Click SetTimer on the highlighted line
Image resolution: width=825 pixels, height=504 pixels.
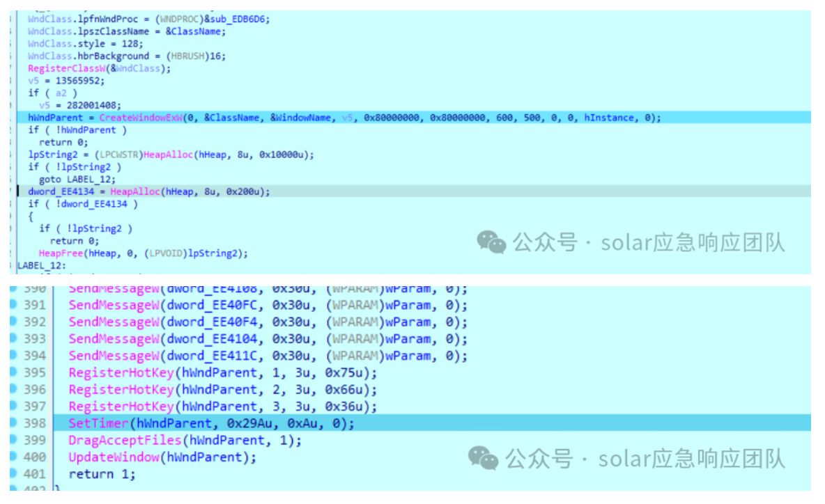click(x=98, y=423)
